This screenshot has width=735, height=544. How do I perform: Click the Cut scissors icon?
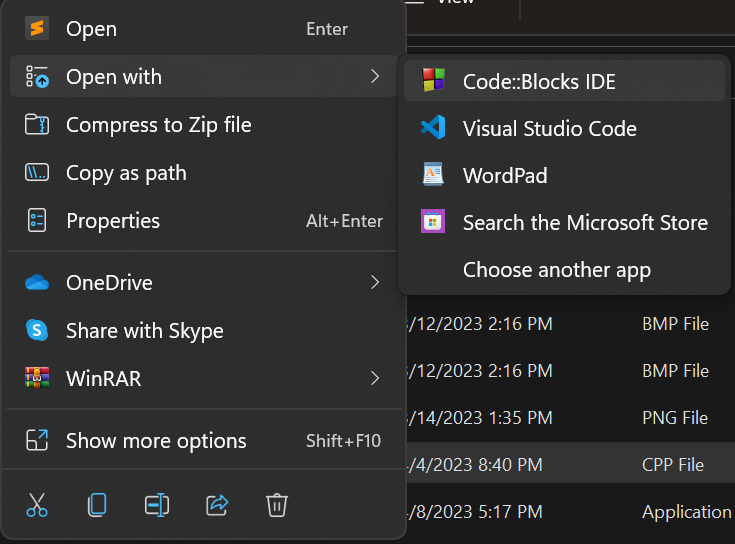pyautogui.click(x=37, y=505)
